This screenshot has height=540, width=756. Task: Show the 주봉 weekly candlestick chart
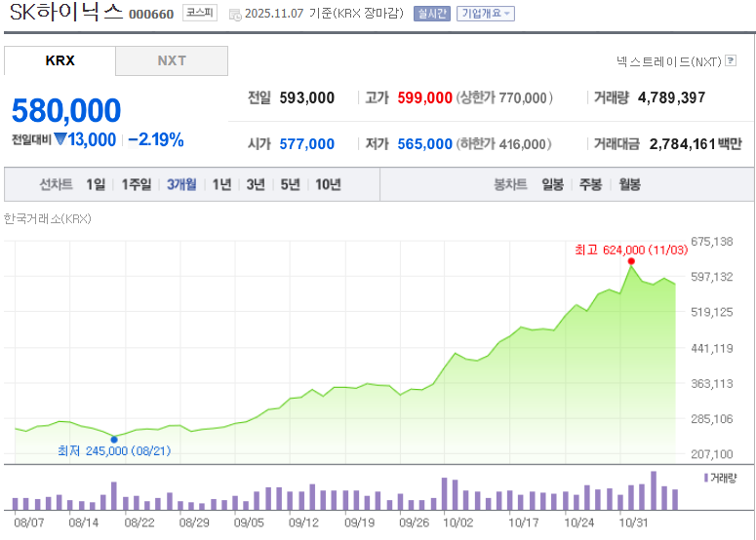pyautogui.click(x=590, y=184)
